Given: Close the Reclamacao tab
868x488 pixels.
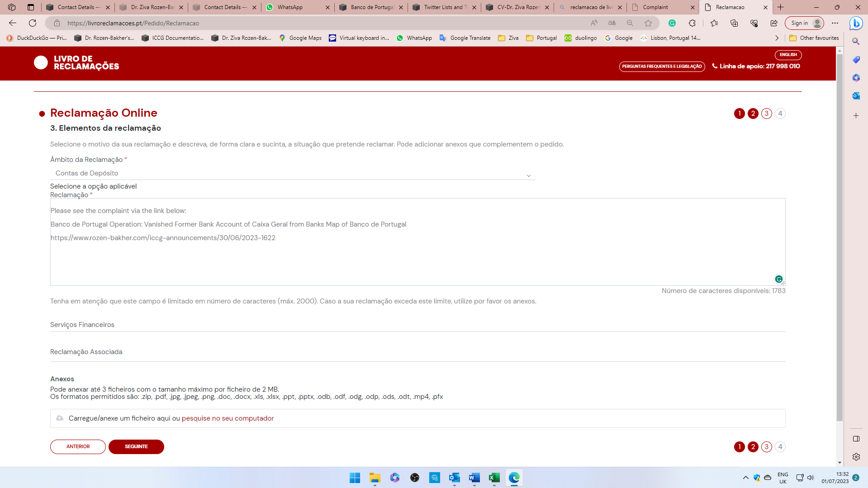Looking at the screenshot, I should point(765,7).
